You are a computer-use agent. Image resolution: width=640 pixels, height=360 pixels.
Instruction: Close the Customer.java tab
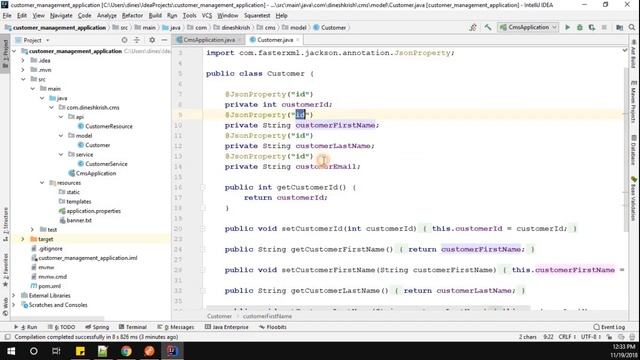[298, 40]
